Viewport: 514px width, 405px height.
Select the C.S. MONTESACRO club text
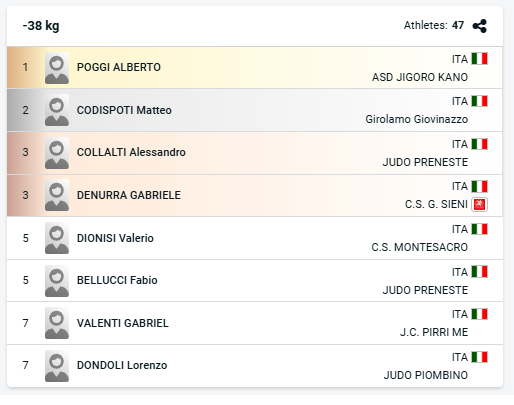[x=420, y=247]
